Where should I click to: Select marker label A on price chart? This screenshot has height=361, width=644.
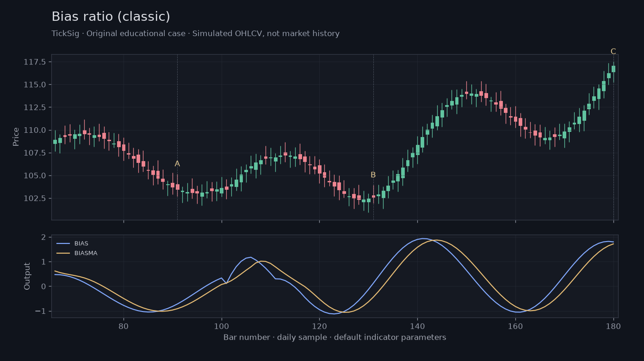tap(177, 164)
